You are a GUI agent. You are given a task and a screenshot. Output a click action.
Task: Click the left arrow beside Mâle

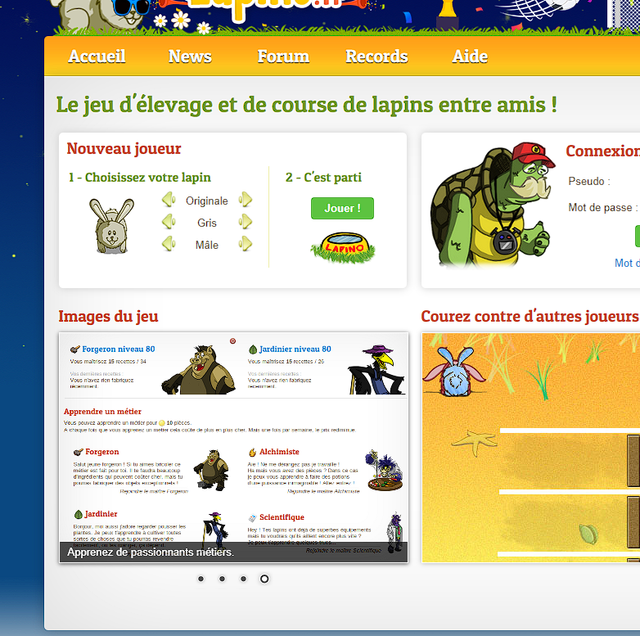(169, 244)
